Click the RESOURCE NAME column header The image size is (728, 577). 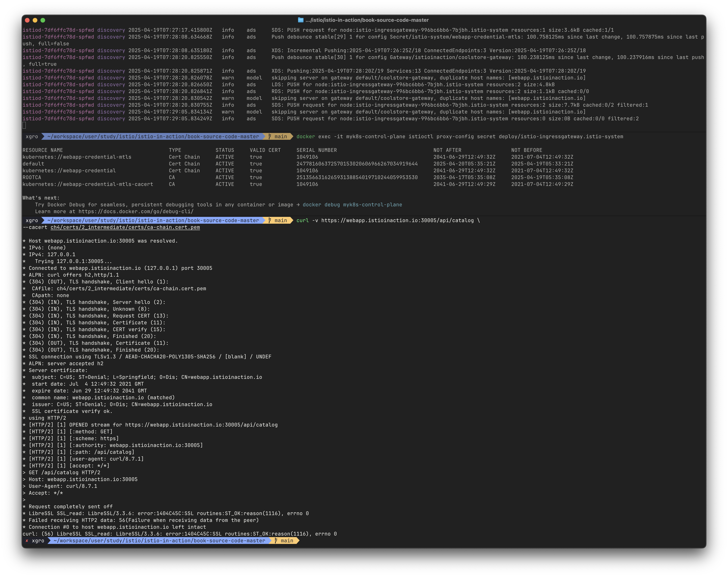click(43, 150)
